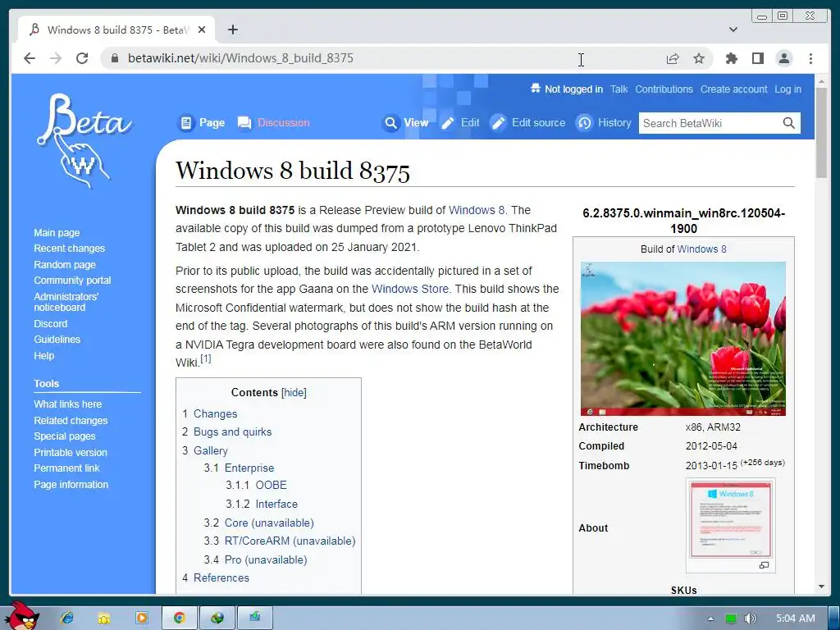This screenshot has width=840, height=630.
Task: Click Create account link
Action: 733,89
